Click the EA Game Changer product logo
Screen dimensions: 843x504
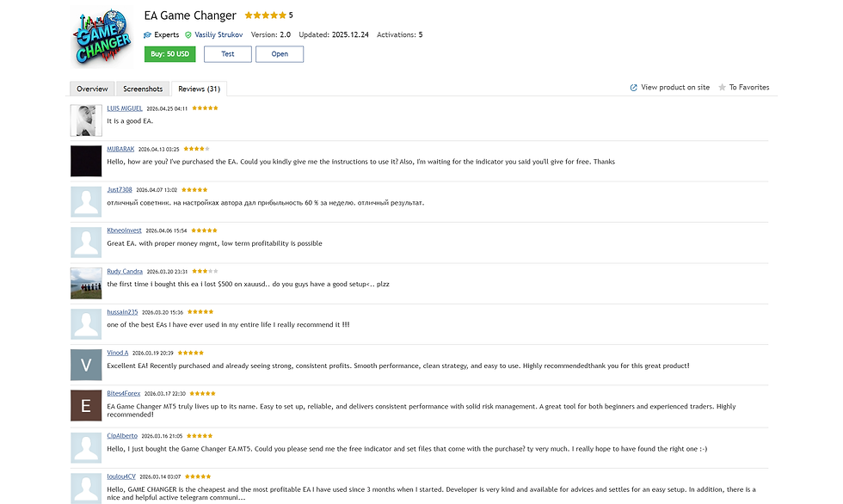click(102, 36)
